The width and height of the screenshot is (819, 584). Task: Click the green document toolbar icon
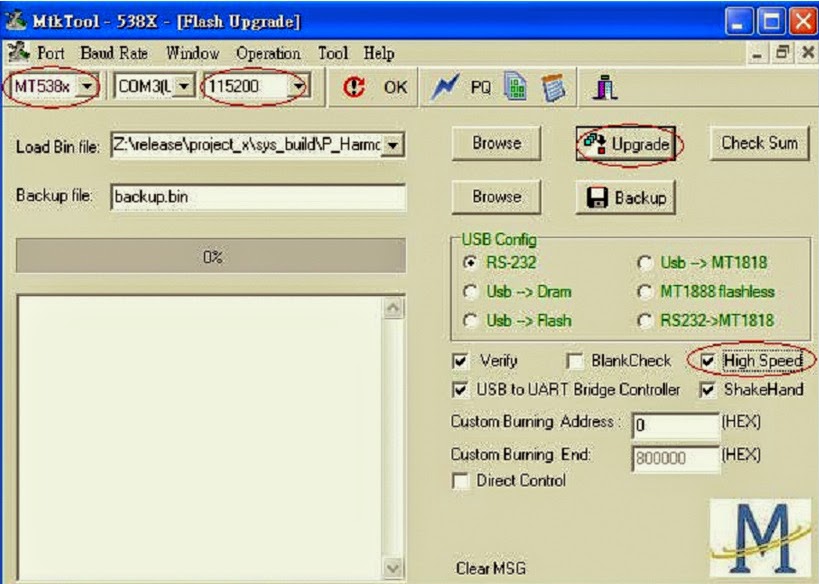click(x=515, y=86)
